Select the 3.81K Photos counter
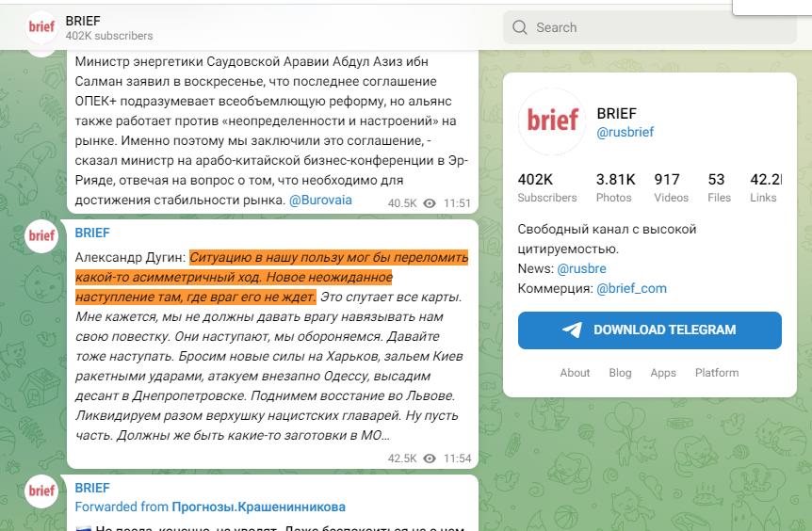Viewport: 812px width, 531px height. click(615, 187)
